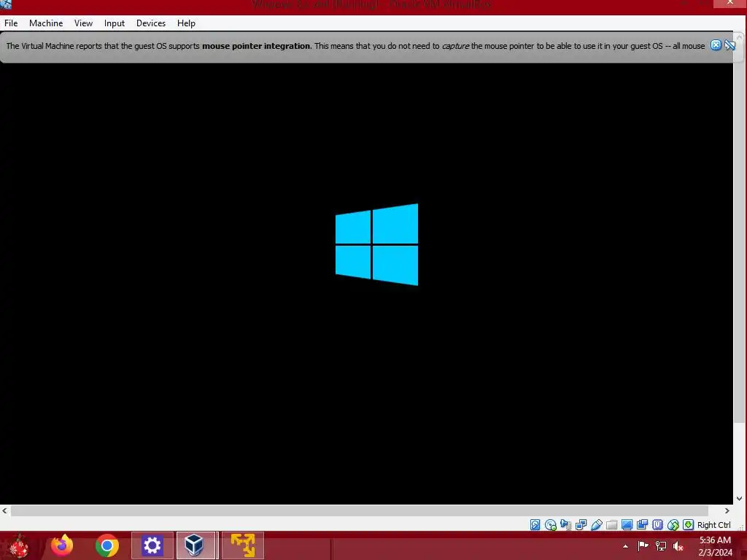This screenshot has width=747, height=560.
Task: Click the network adapters status icon
Action: [581, 525]
